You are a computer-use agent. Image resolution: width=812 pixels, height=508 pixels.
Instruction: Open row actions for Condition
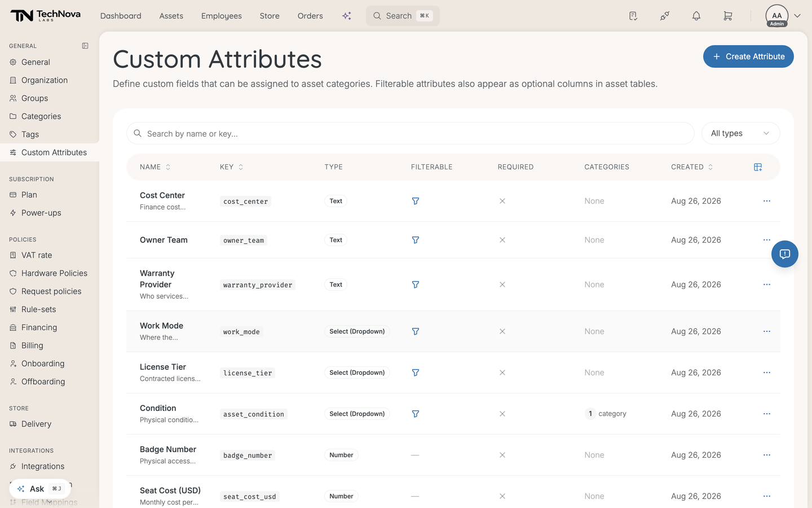coord(767,414)
